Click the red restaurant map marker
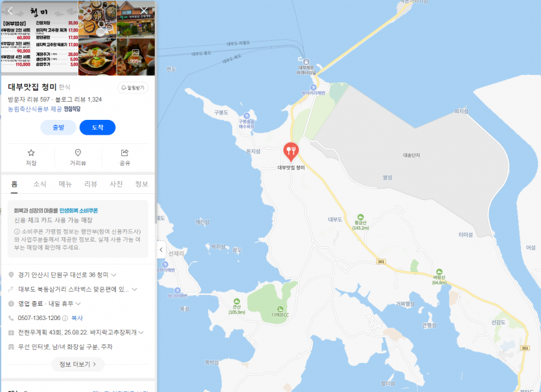The image size is (541, 392). point(291,152)
